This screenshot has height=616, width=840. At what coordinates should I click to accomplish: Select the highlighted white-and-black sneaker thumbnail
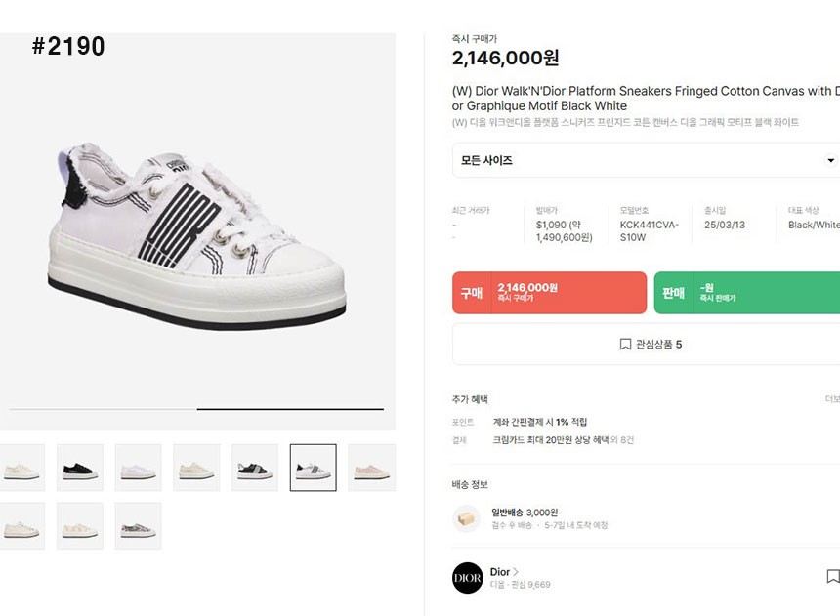(314, 468)
